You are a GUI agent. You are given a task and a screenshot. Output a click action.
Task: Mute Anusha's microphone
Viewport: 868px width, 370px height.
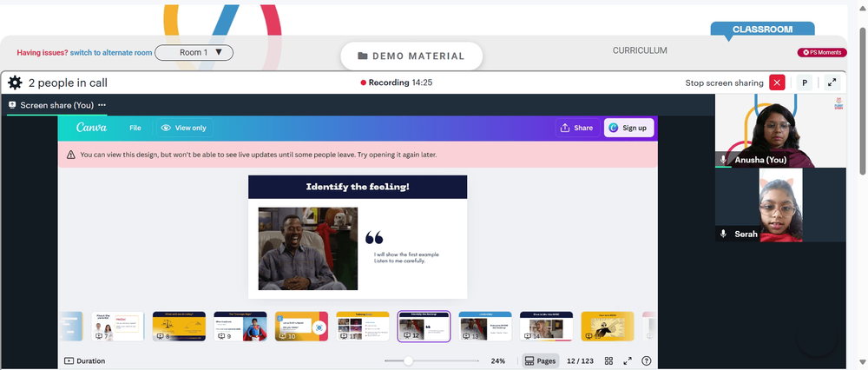pyautogui.click(x=723, y=160)
